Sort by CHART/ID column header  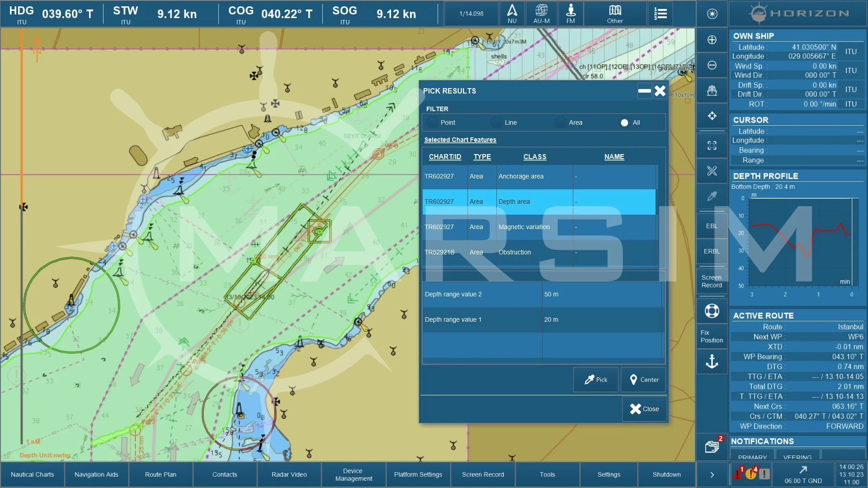coord(445,157)
